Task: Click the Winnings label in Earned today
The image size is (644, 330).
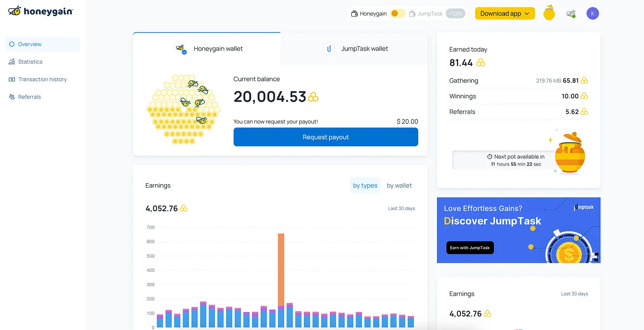Action: [463, 96]
